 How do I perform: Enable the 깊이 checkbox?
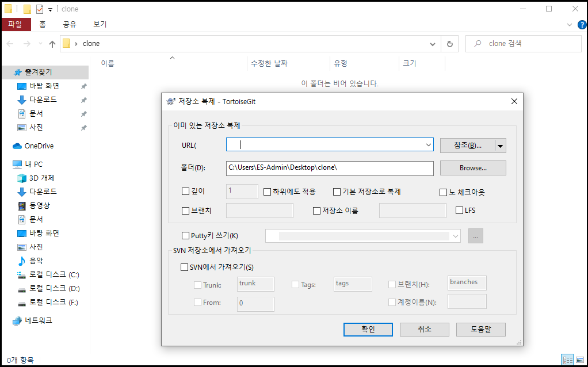point(185,192)
